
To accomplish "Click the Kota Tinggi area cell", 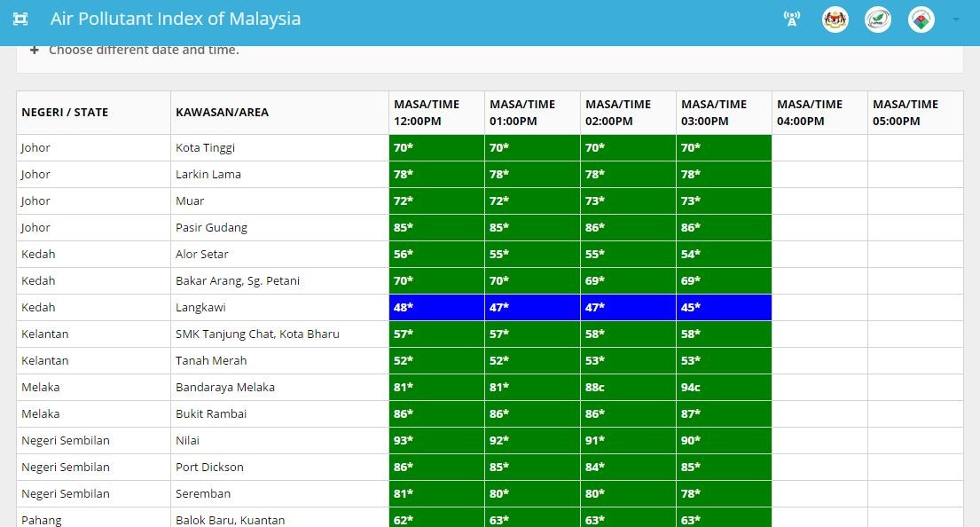I will tap(279, 147).
